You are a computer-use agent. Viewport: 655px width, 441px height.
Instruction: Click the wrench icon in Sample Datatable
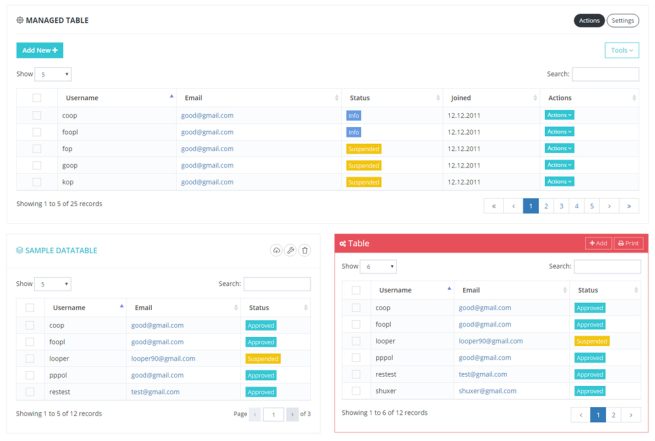(x=290, y=250)
